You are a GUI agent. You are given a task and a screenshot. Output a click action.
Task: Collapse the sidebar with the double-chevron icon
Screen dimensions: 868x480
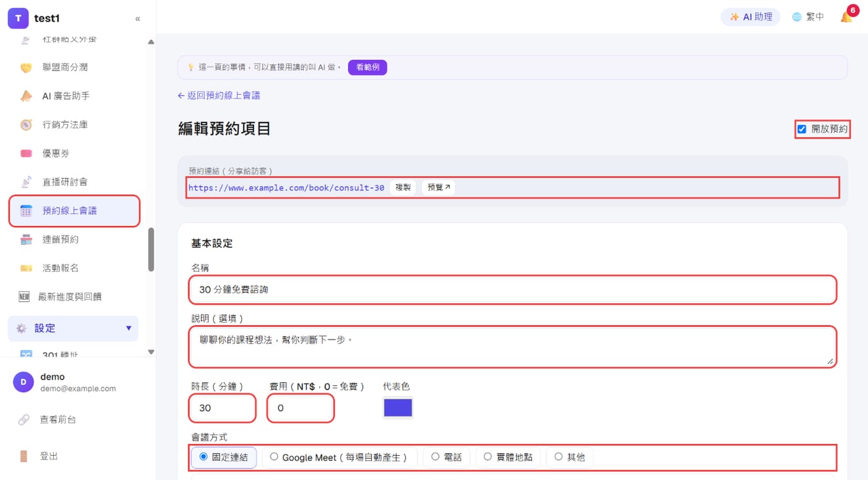137,18
